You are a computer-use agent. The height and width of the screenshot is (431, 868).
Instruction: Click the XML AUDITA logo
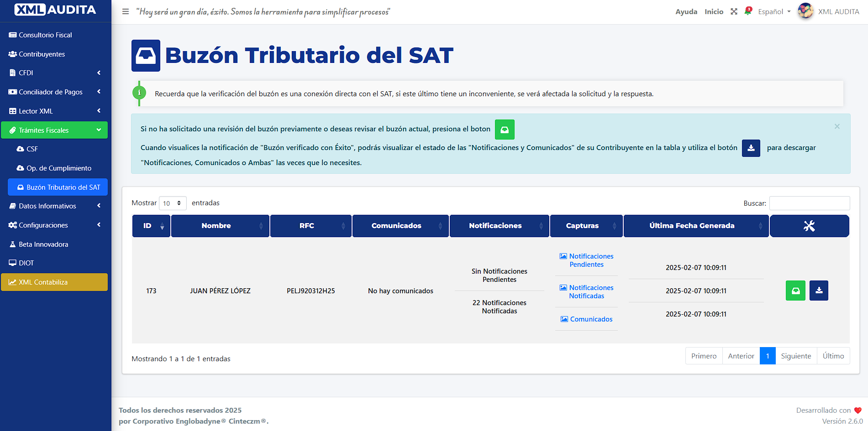tap(55, 10)
